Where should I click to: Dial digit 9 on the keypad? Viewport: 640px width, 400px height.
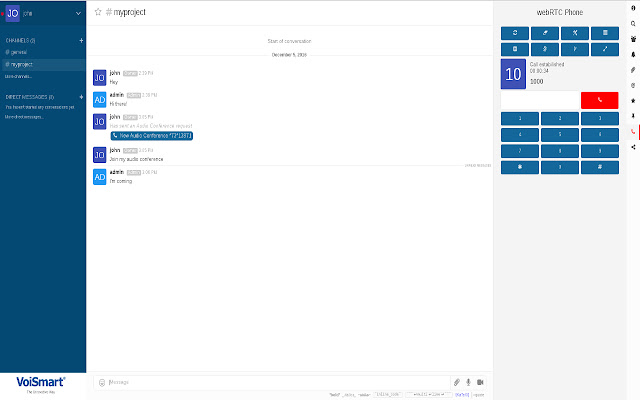tap(600, 151)
